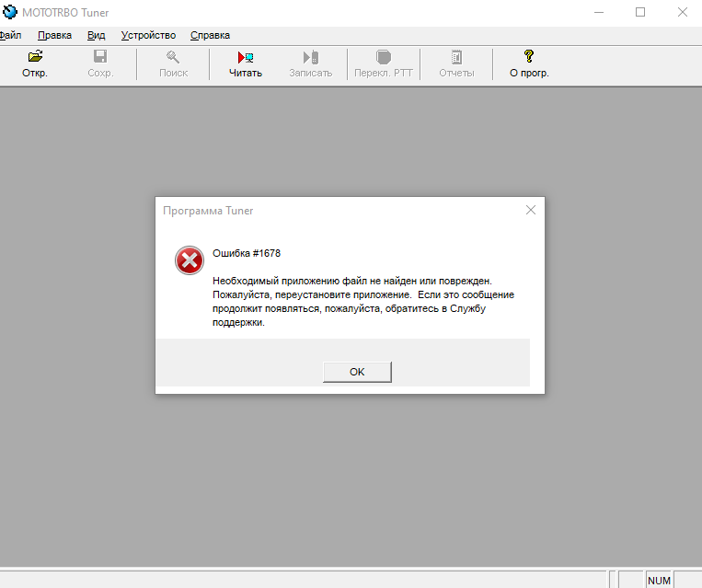Click the NUM status bar indicator
The width and height of the screenshot is (702, 588).
[x=659, y=581]
